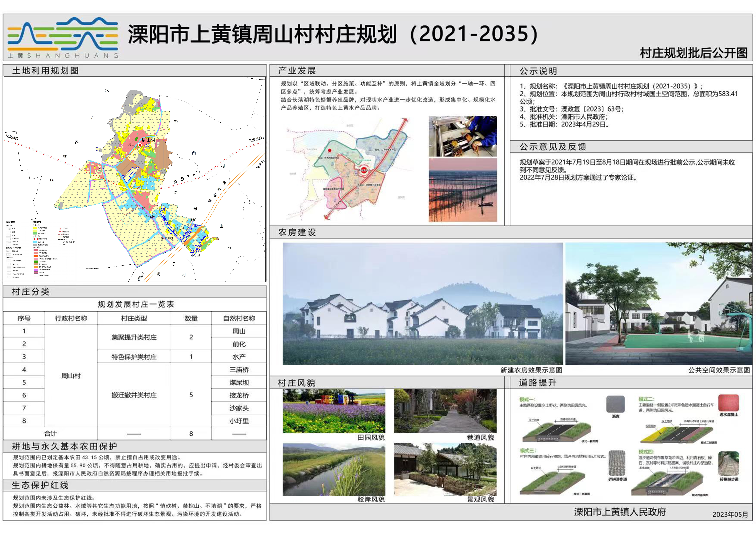The height and width of the screenshot is (534, 756).
Task: Click the footer date 2023年05月
Action: point(730,514)
